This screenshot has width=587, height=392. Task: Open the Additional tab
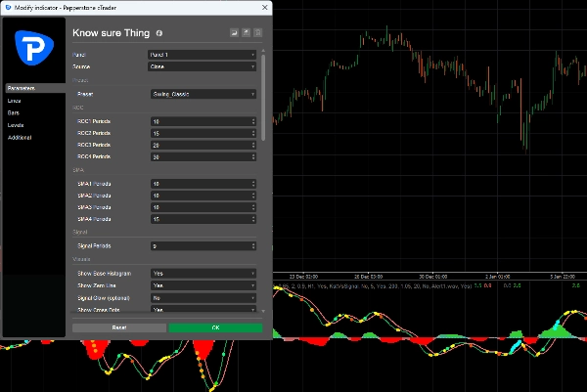(x=20, y=137)
